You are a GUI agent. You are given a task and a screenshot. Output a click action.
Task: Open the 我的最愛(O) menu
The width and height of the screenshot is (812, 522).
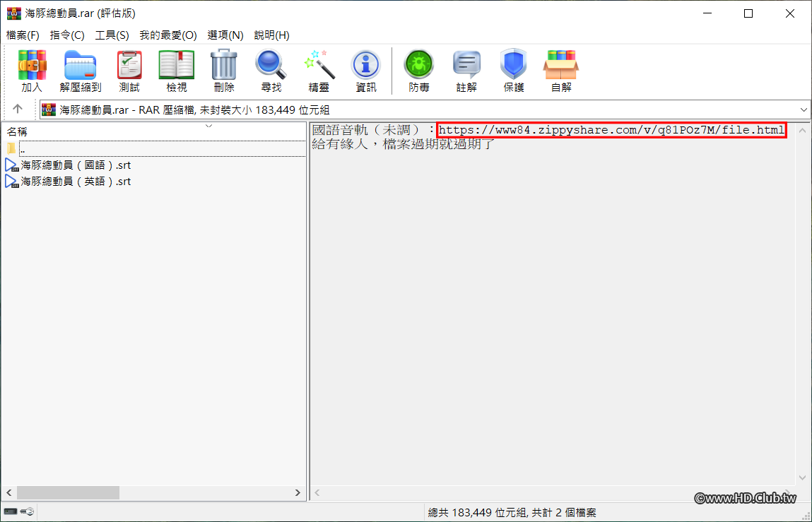point(168,35)
